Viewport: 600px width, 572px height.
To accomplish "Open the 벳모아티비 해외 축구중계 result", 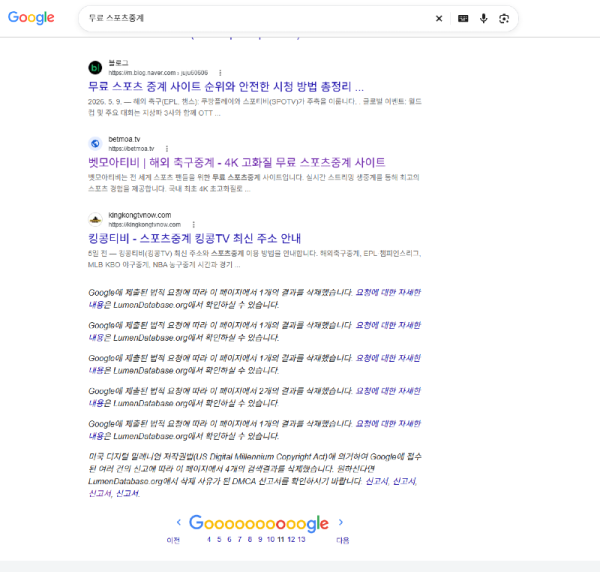I will point(236,163).
